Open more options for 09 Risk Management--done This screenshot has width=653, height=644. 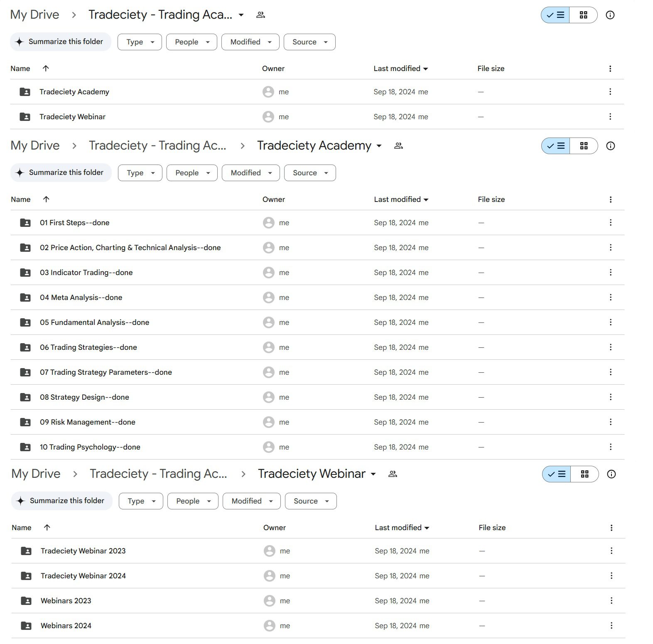pyautogui.click(x=610, y=422)
